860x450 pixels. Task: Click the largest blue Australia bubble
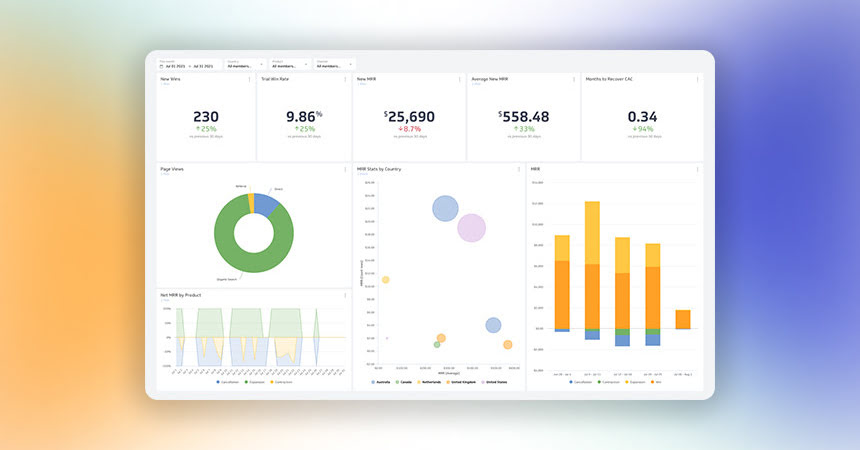(445, 209)
